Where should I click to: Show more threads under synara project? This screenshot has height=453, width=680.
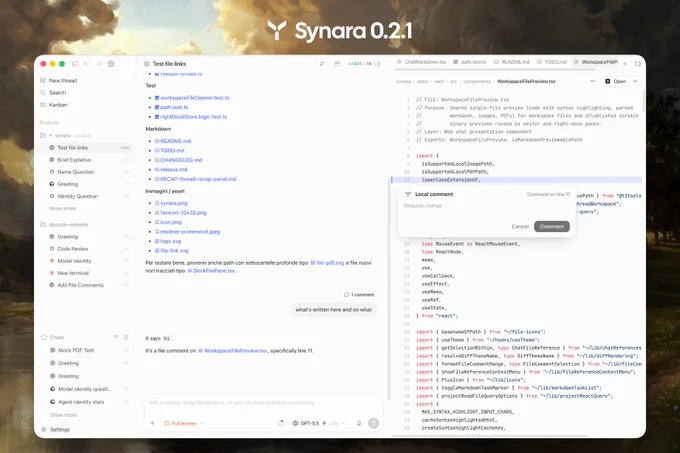coord(62,209)
